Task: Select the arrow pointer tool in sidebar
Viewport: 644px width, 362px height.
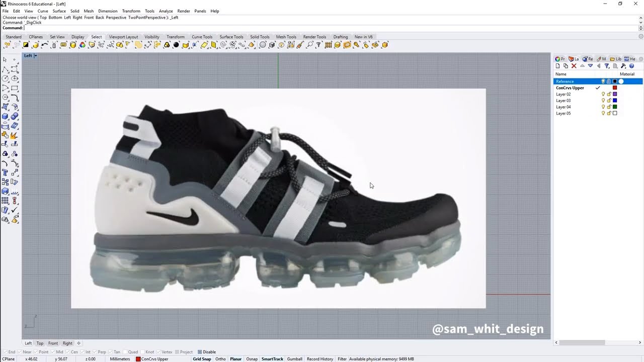Action: pos(5,59)
